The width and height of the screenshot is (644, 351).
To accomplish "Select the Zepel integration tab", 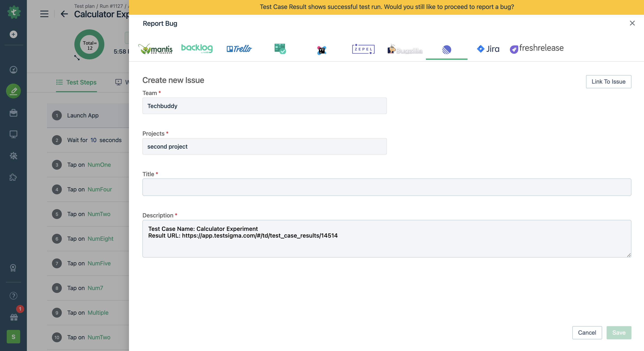I will [363, 49].
